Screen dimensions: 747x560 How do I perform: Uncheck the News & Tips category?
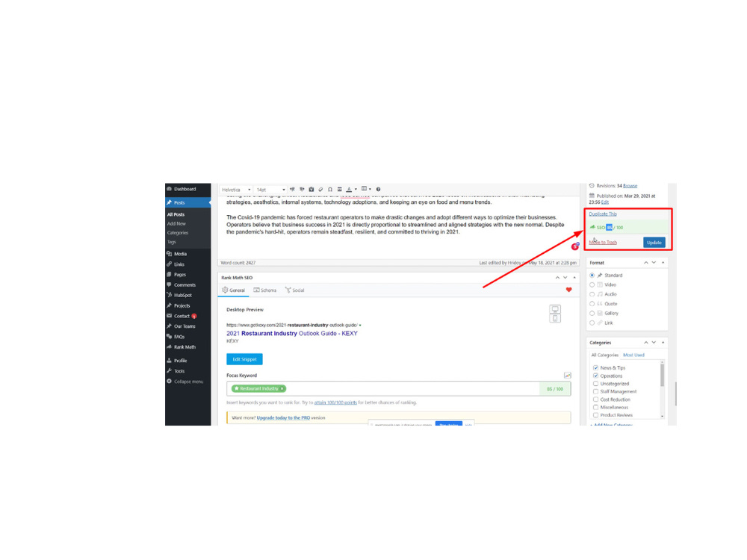tap(595, 367)
